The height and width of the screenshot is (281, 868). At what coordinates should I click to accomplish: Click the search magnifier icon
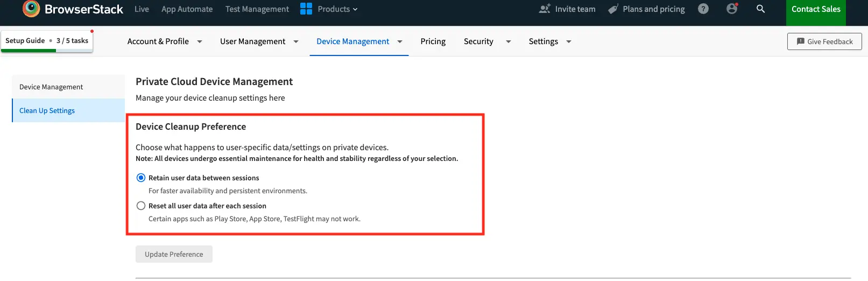pyautogui.click(x=760, y=9)
